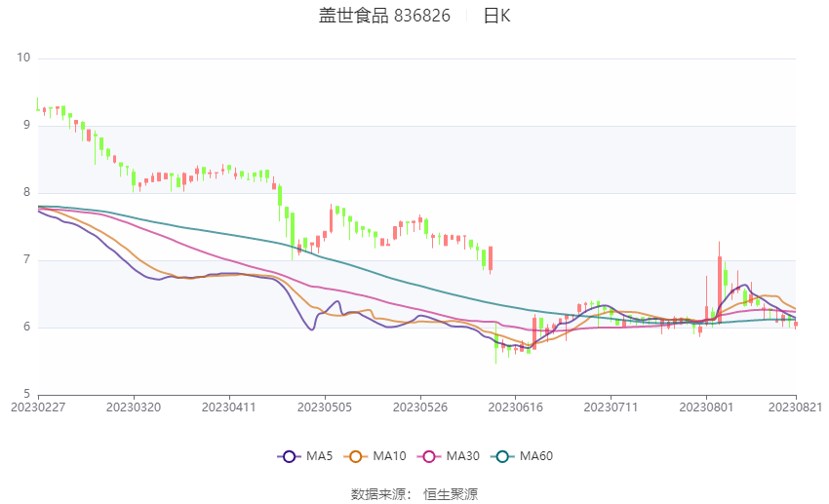Click the 日K chart type label
This screenshot has width=829, height=504.
point(496,17)
